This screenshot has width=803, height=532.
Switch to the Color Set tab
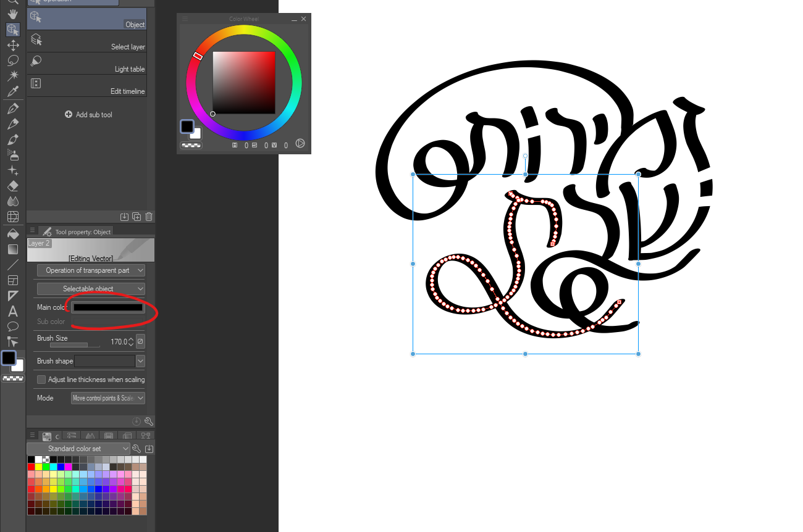tap(49, 436)
